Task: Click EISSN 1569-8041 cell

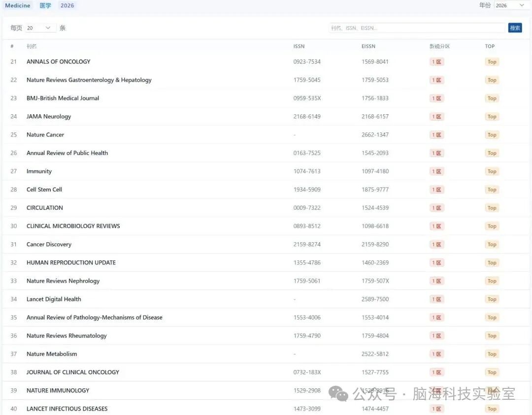Action: pyautogui.click(x=375, y=62)
